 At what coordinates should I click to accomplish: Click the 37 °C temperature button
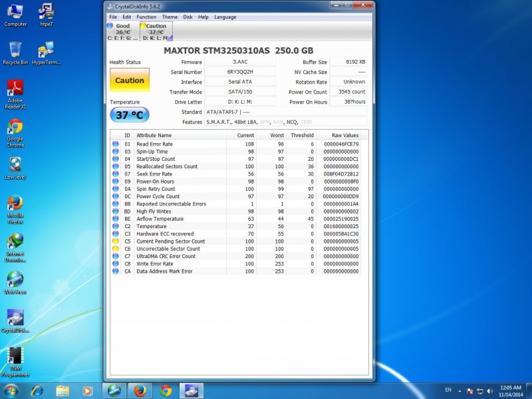click(129, 114)
